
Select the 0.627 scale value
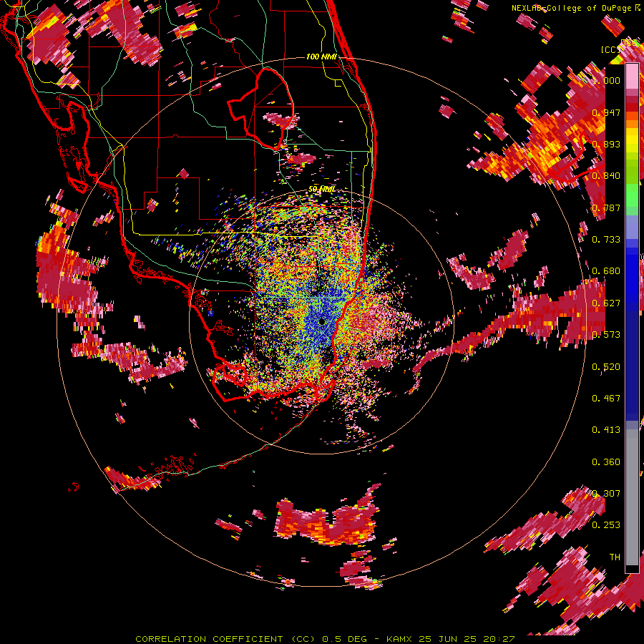(x=606, y=303)
